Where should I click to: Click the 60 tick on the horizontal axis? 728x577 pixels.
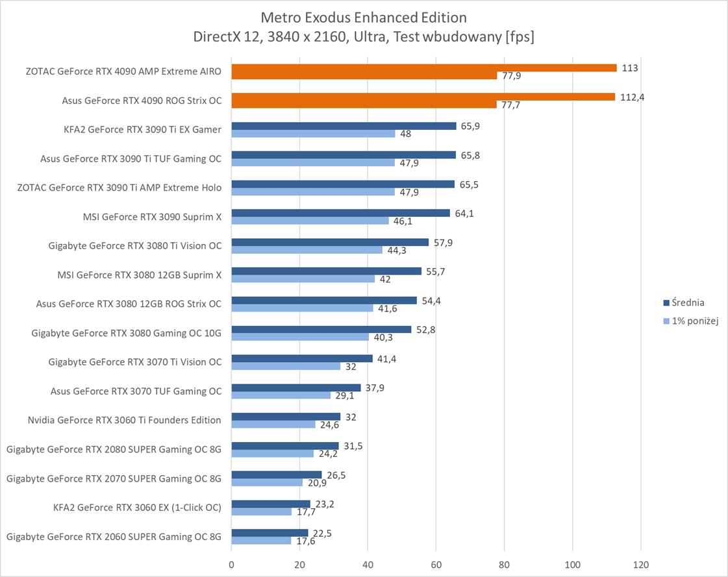point(436,564)
